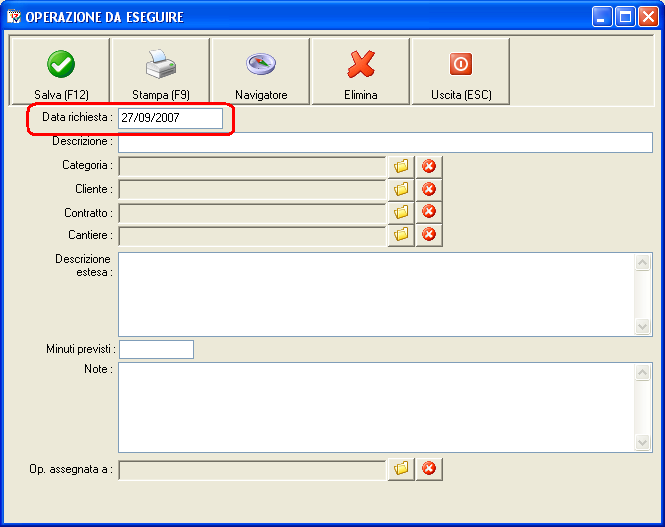Screen dimensions: 665x527
Task: Close the OPERAZIONE DA ESEGUIRE window
Action: coord(648,17)
